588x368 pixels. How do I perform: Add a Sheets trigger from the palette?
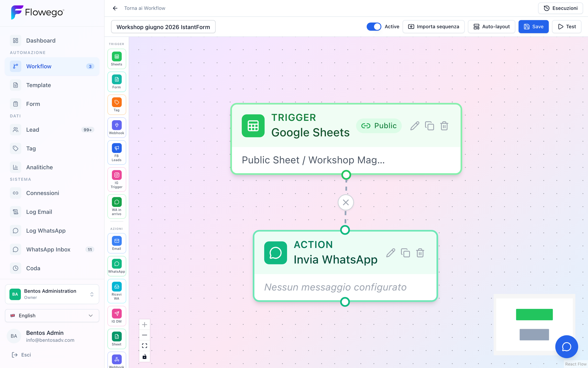(117, 59)
